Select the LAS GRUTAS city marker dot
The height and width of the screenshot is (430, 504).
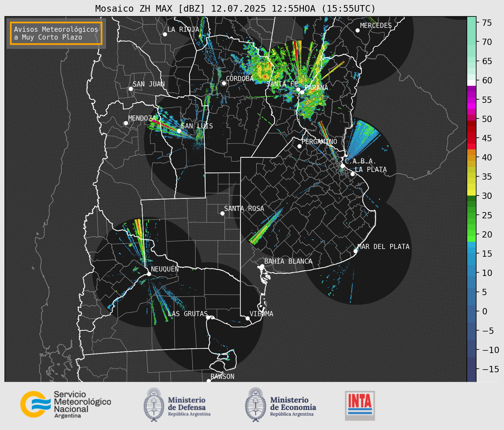208,318
